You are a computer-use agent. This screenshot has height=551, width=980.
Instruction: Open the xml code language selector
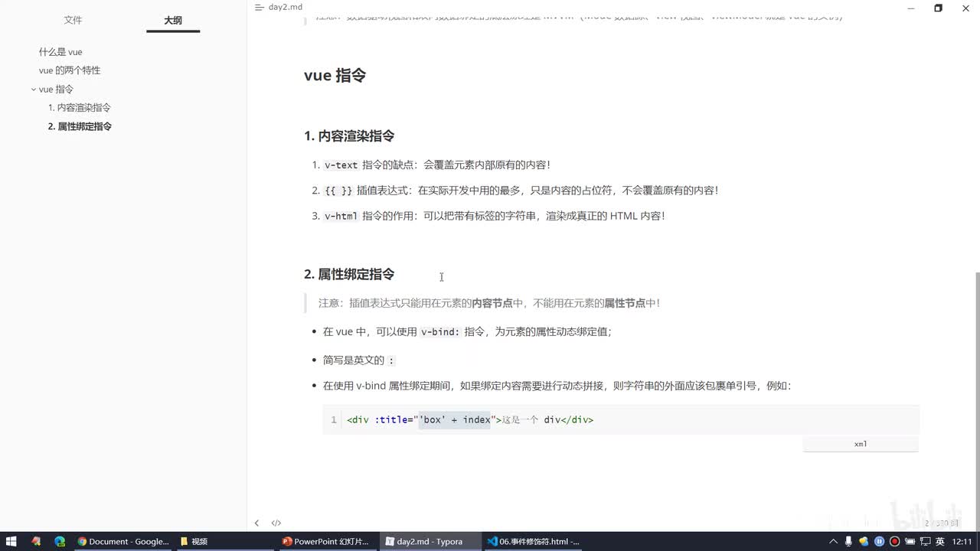pyautogui.click(x=861, y=444)
